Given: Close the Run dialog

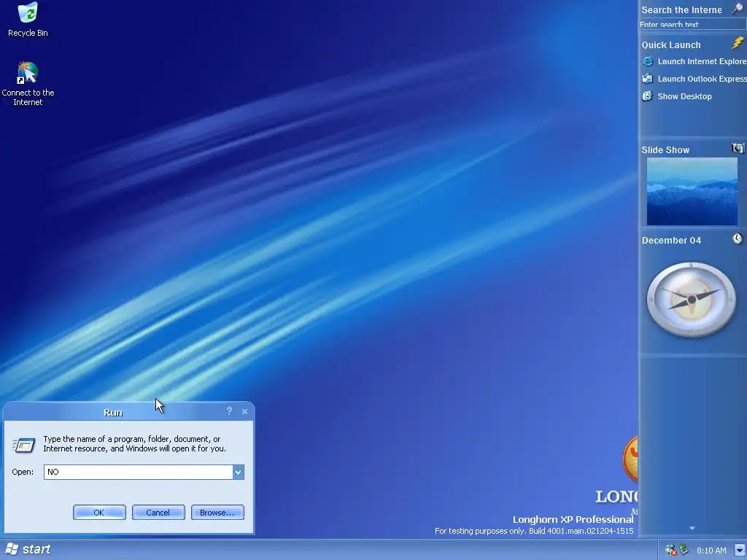Looking at the screenshot, I should (x=245, y=411).
